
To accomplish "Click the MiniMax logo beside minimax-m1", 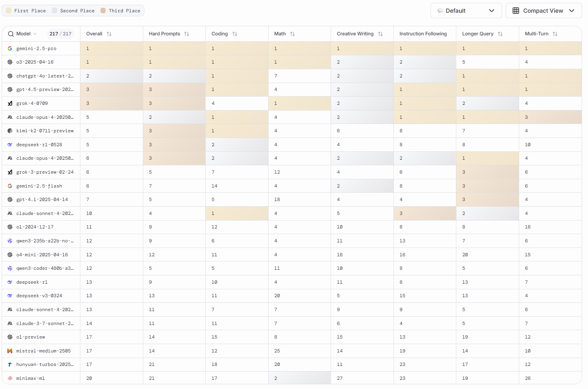I will tap(10, 378).
